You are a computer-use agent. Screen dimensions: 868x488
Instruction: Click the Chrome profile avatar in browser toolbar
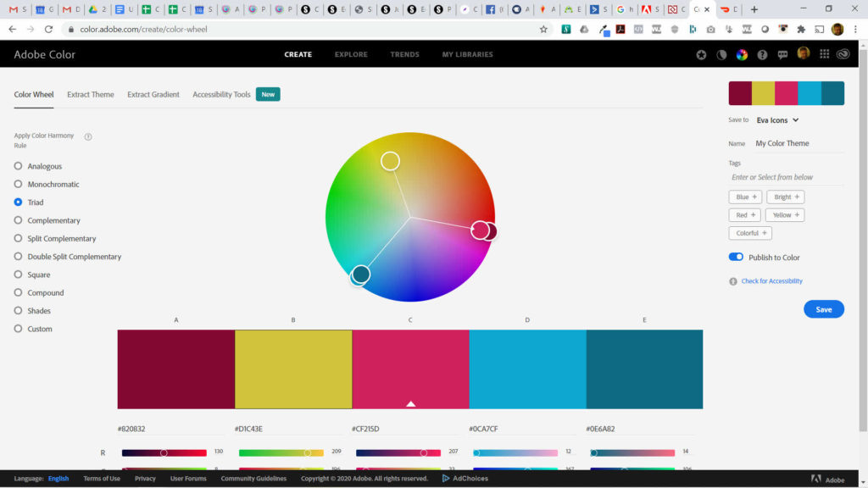[x=837, y=30]
